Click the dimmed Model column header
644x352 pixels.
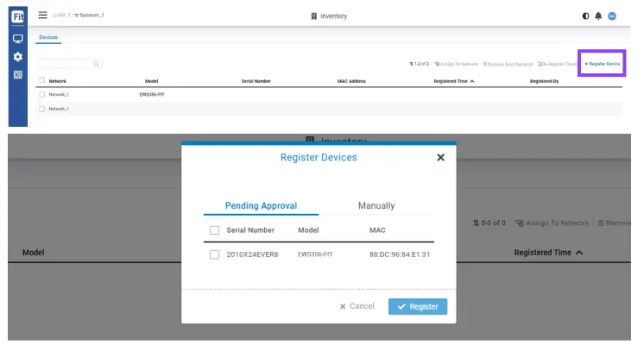34,252
